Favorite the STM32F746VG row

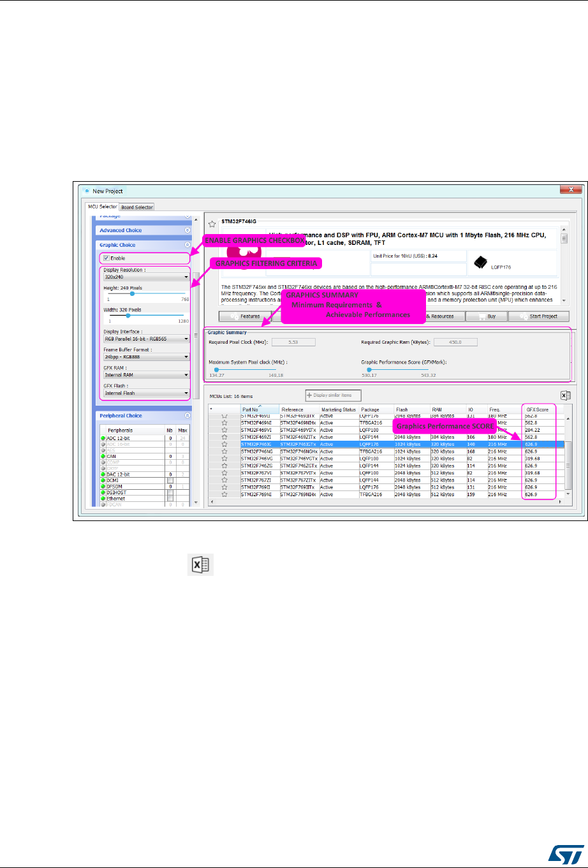(x=224, y=459)
